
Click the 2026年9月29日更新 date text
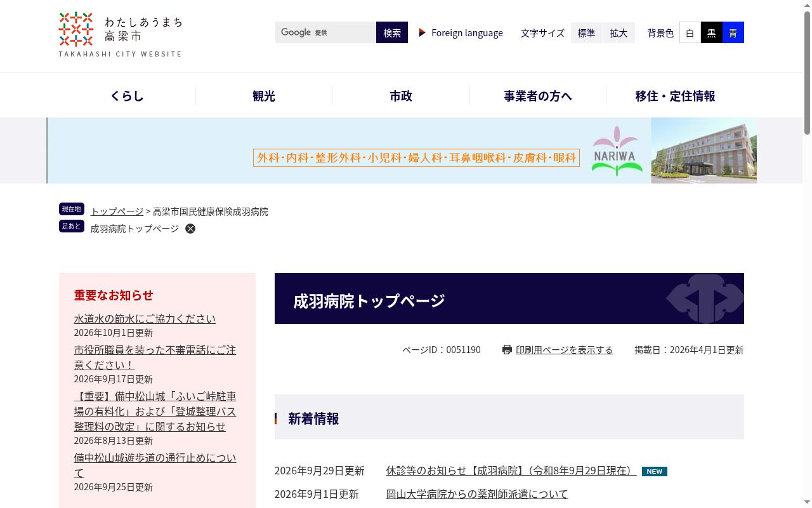coord(320,471)
